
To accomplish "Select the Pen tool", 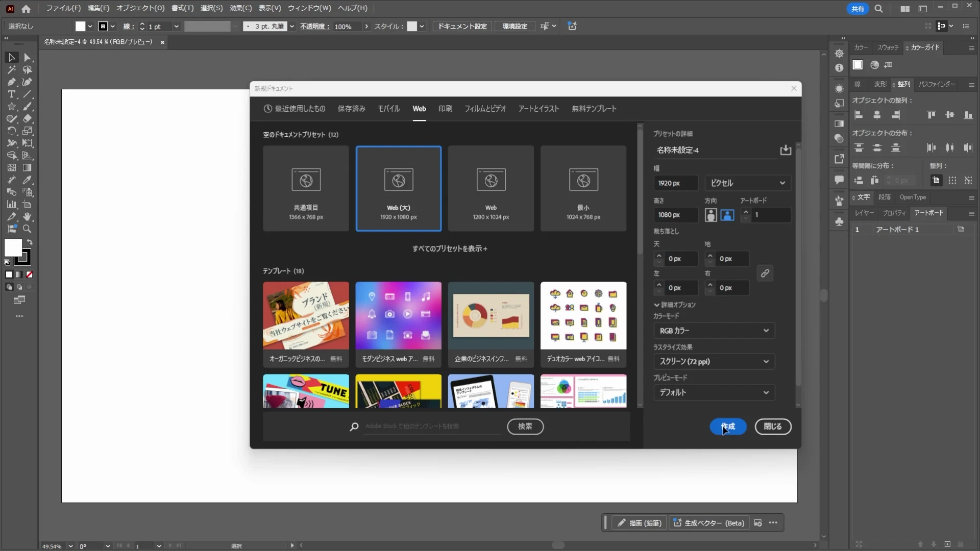I will pos(11,82).
